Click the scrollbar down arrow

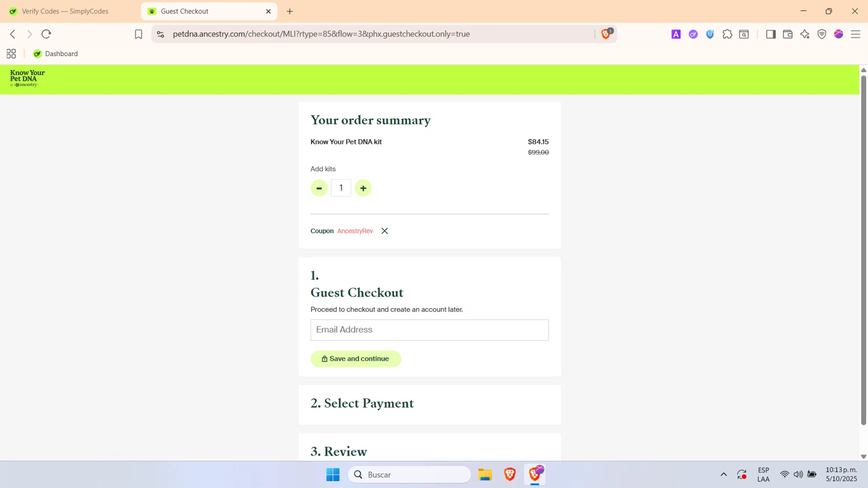[x=863, y=457]
